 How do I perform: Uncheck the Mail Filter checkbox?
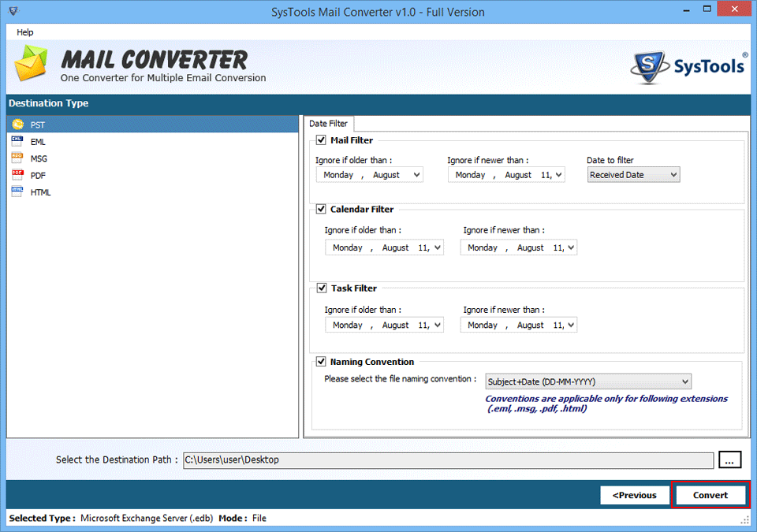[321, 140]
